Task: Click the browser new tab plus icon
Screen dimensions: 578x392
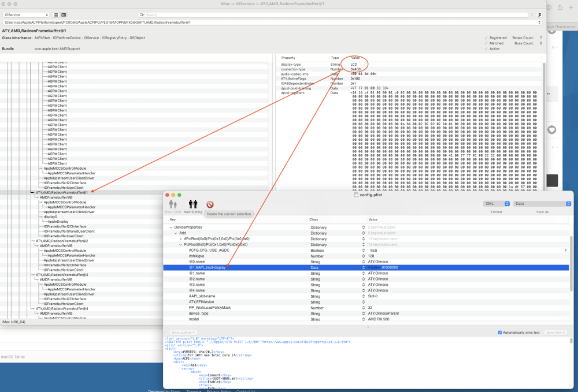Action: click(x=571, y=8)
